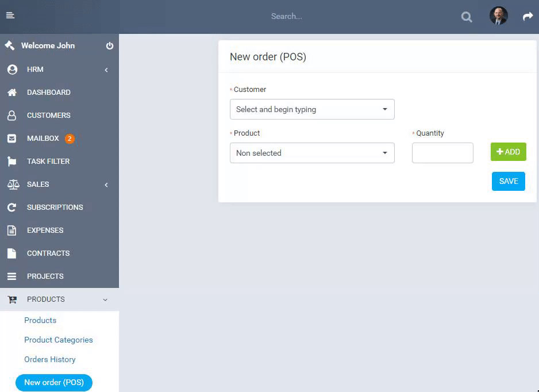The width and height of the screenshot is (539, 392).
Task: Click the power logout icon beside Welcome John
Action: [110, 46]
